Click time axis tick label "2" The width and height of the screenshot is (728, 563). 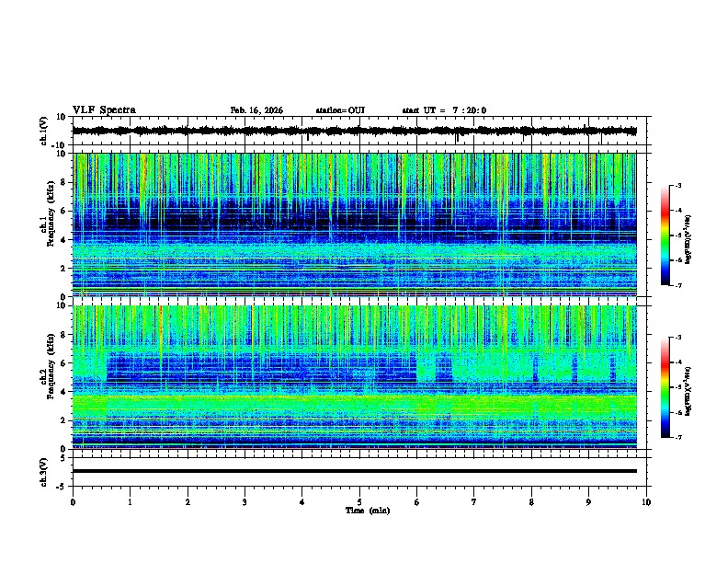(188, 502)
